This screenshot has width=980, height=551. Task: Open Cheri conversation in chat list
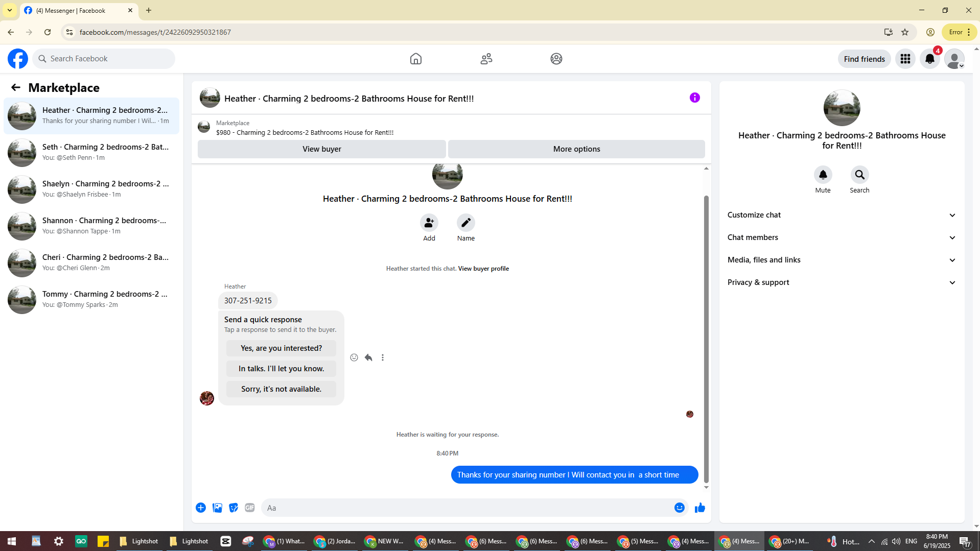pos(91,263)
